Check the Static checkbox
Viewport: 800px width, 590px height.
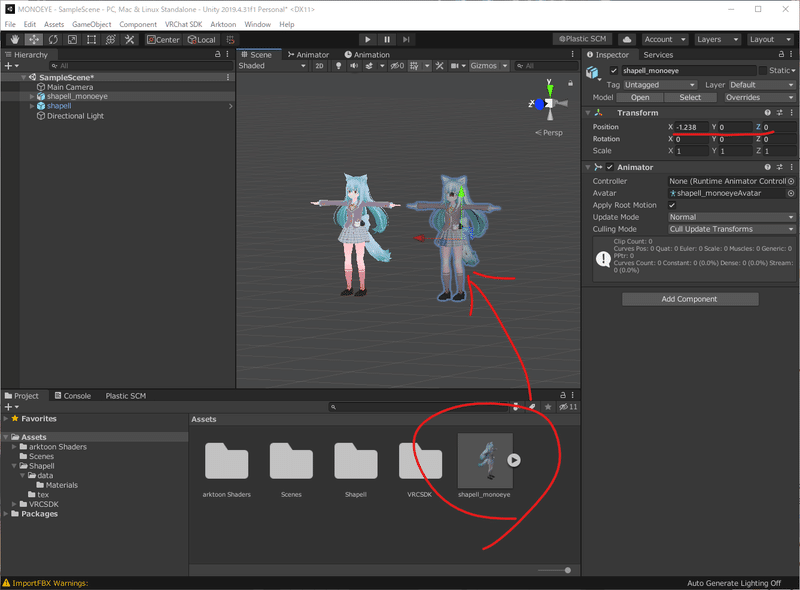point(763,70)
